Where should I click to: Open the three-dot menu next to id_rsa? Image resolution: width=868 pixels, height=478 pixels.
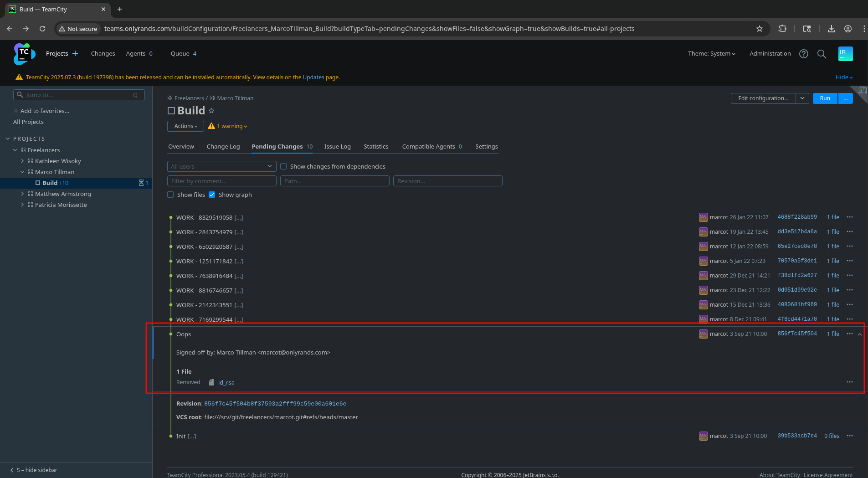(849, 382)
